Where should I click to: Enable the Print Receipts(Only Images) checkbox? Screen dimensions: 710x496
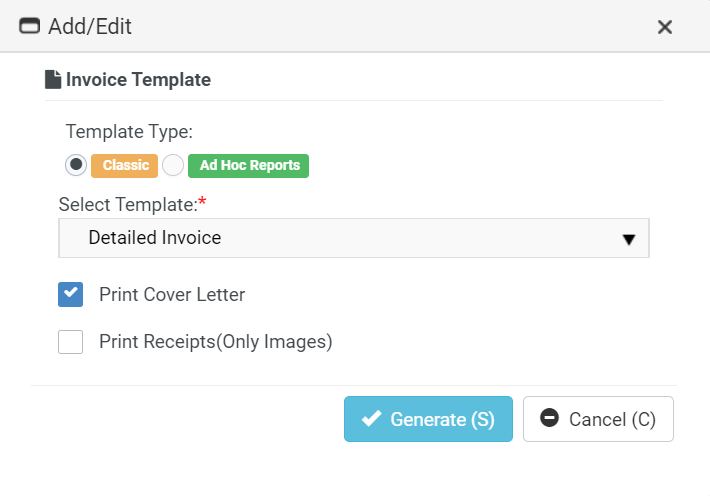pos(71,342)
